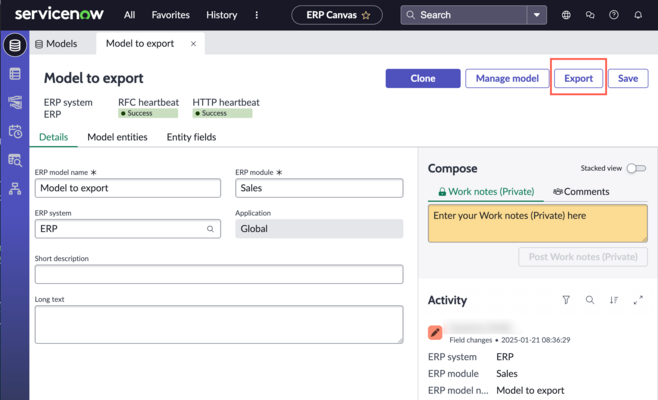The height and width of the screenshot is (400, 658).
Task: Toggle the Stacked view switch
Action: (636, 168)
